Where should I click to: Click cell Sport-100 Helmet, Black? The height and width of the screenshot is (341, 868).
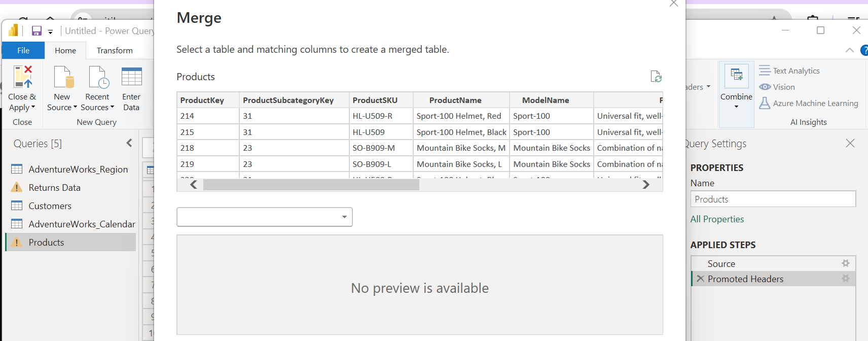pyautogui.click(x=461, y=132)
